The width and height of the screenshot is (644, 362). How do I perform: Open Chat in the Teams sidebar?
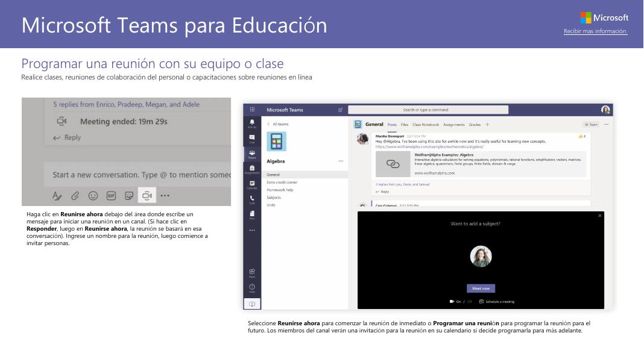[252, 139]
